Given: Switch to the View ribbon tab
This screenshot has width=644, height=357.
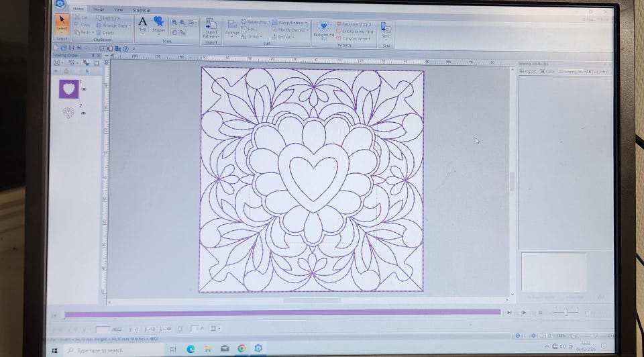Looking at the screenshot, I should (x=118, y=9).
